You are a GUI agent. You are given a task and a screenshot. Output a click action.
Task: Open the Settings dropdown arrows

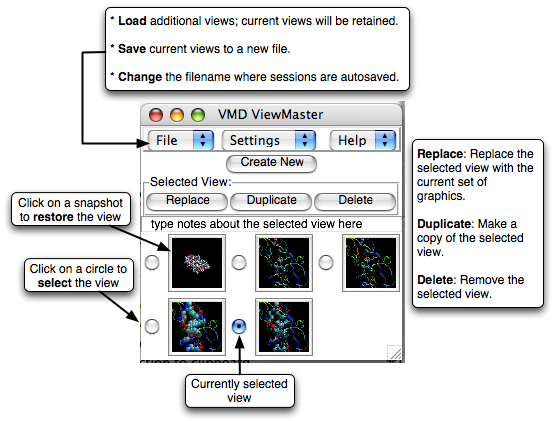click(305, 140)
